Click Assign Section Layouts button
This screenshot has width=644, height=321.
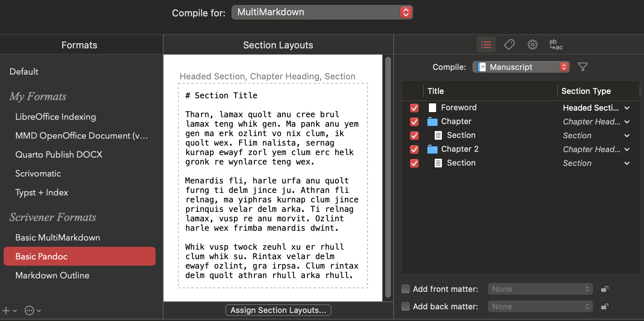278,310
